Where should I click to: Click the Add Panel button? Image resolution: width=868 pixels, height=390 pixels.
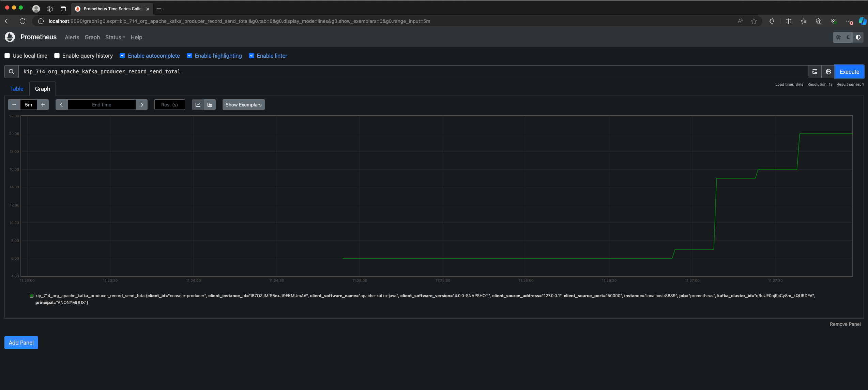[21, 343]
